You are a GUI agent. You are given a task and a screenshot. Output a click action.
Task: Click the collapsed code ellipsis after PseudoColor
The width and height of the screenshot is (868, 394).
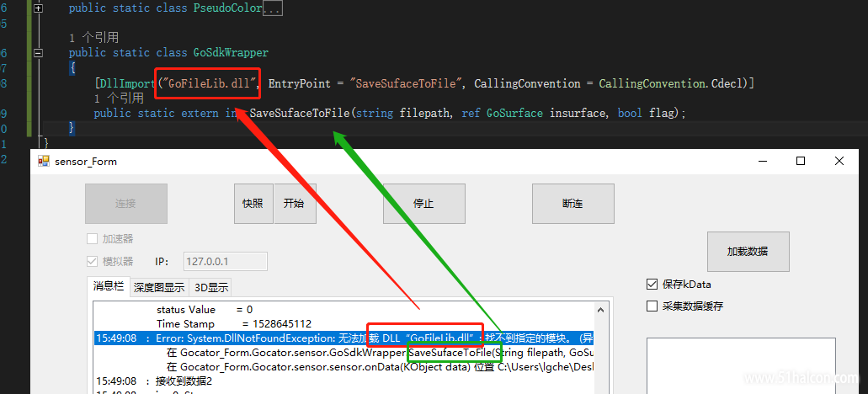pyautogui.click(x=273, y=9)
